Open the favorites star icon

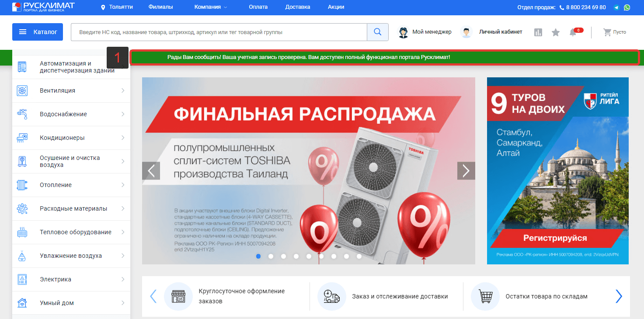coord(556,32)
